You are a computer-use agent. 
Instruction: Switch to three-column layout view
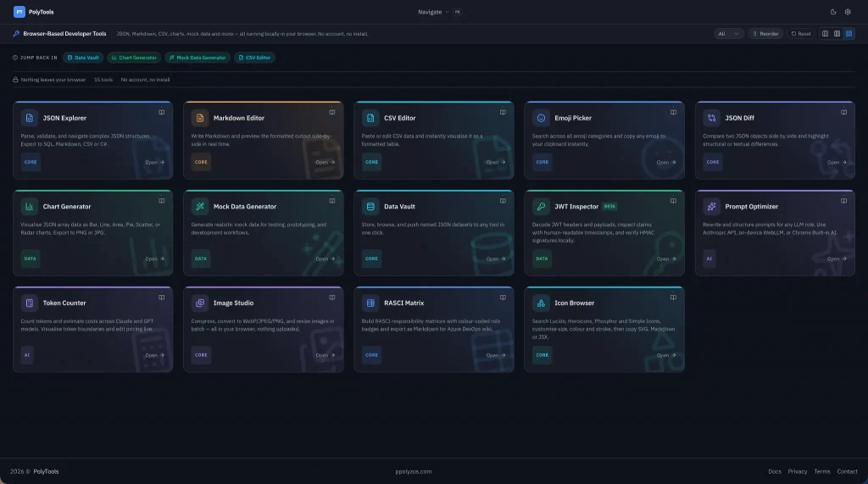click(x=825, y=34)
